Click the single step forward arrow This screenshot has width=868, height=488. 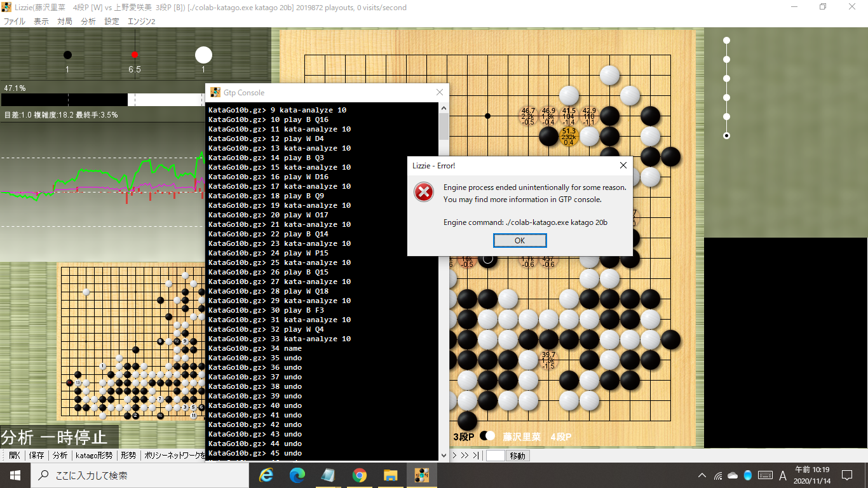[454, 456]
